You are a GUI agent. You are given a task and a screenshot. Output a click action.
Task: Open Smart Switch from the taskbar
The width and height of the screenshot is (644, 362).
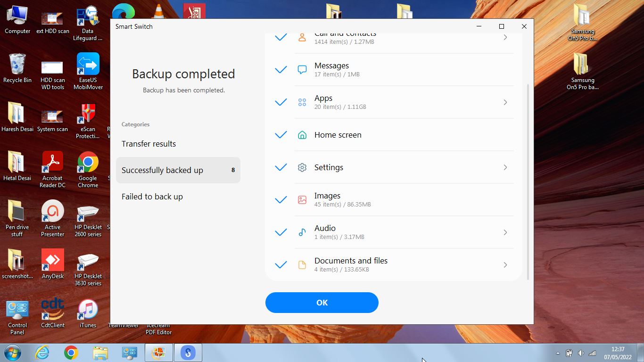188,353
